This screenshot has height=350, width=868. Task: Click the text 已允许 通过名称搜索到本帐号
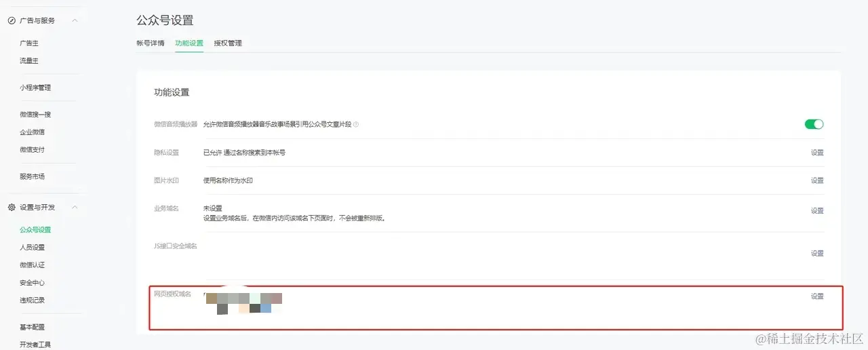244,153
